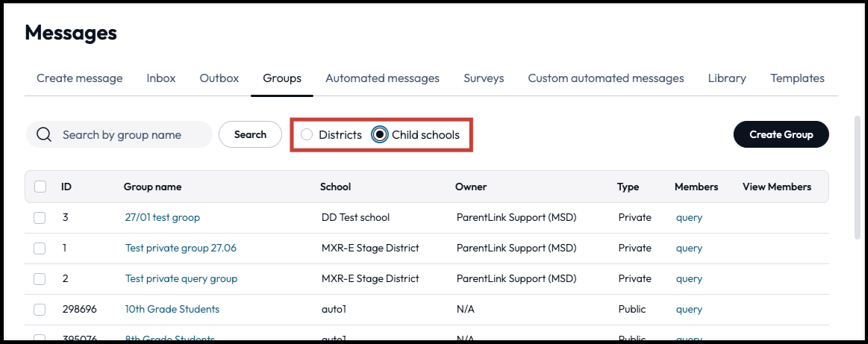Screen dimensions: 868x344
Task: Open the 10th Grade Students group
Action: (x=172, y=309)
